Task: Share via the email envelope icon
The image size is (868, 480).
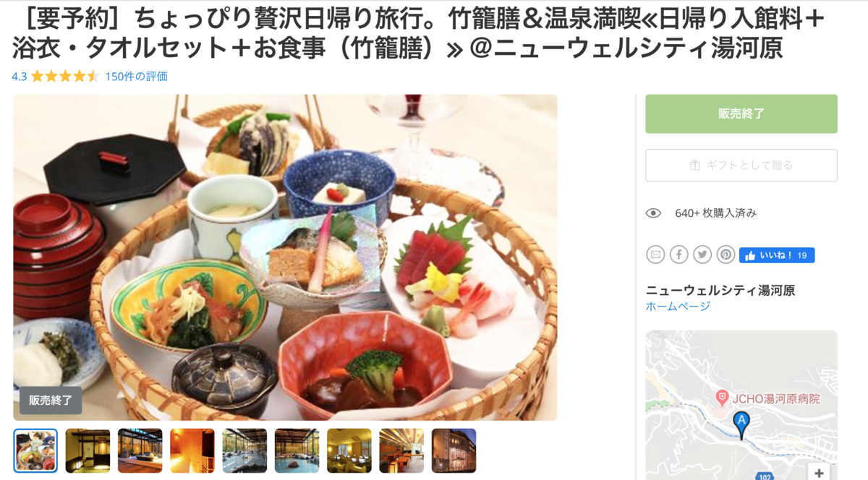Action: (655, 254)
